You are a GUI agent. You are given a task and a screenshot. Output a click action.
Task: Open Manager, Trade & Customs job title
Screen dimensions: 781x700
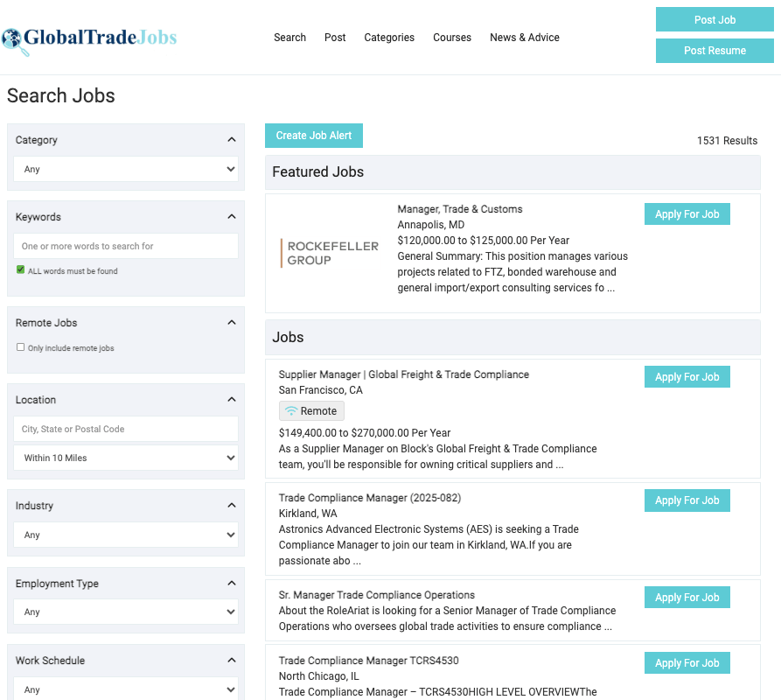[460, 209]
